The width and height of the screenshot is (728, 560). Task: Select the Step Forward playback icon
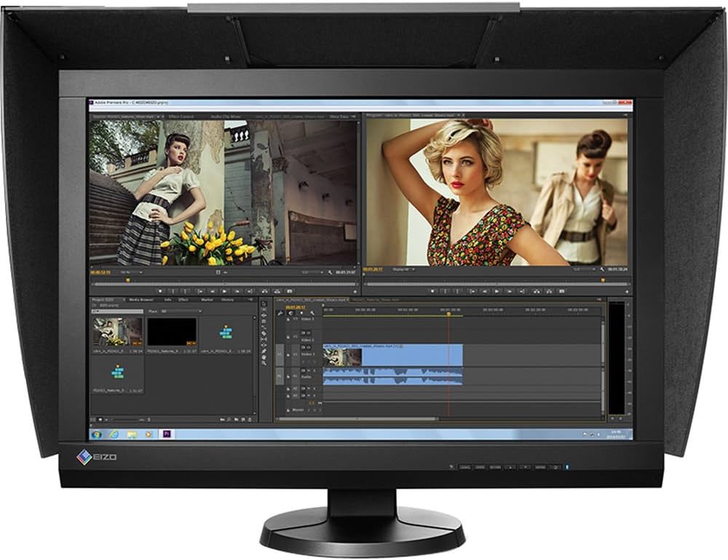[236, 290]
